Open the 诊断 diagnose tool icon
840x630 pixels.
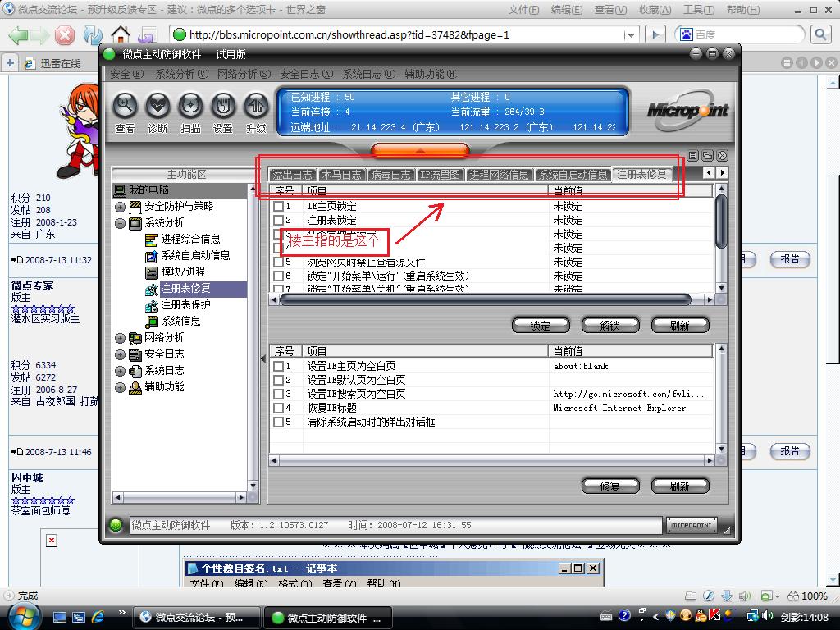pos(157,106)
